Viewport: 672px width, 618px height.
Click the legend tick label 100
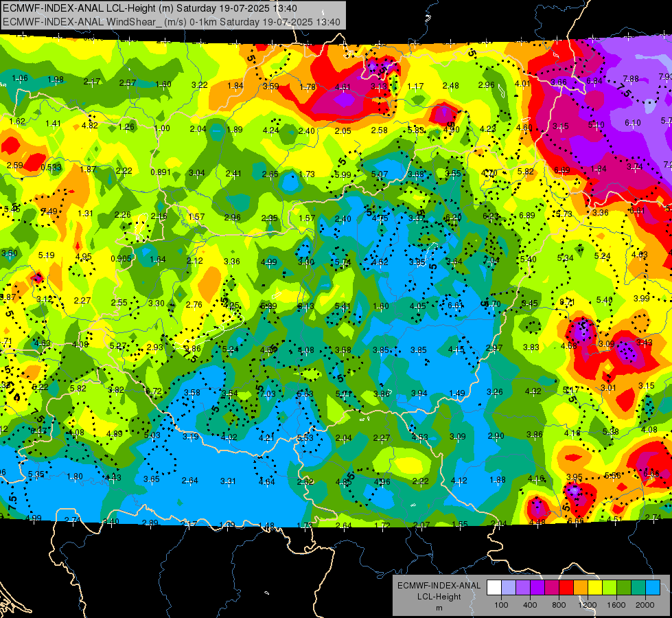(x=502, y=605)
